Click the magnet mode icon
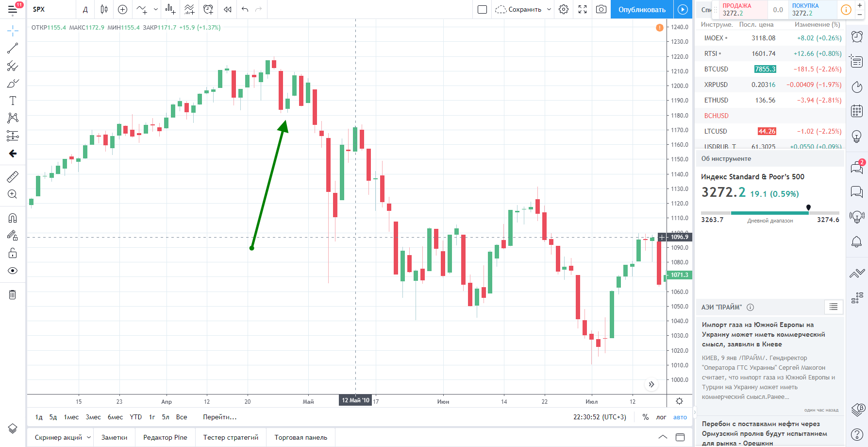The width and height of the screenshot is (868, 447). (x=13, y=218)
